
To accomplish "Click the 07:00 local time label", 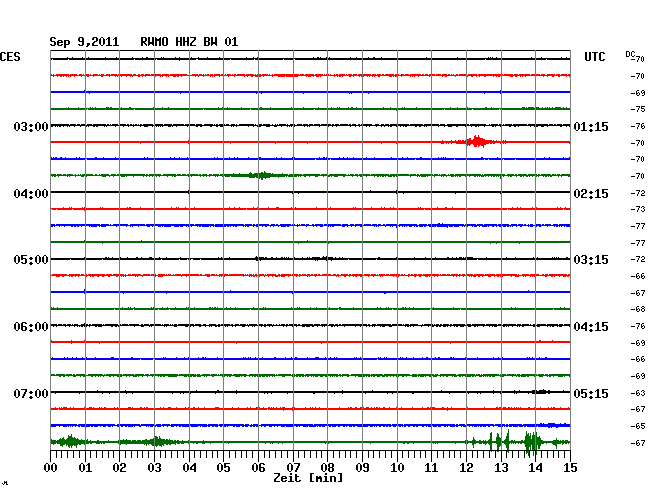I will (x=31, y=393).
